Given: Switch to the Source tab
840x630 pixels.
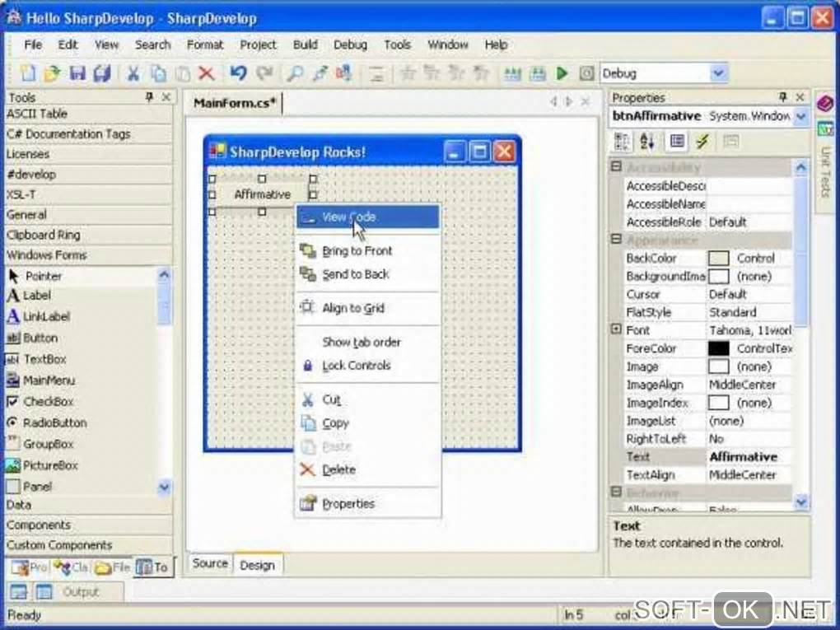Looking at the screenshot, I should (x=210, y=563).
